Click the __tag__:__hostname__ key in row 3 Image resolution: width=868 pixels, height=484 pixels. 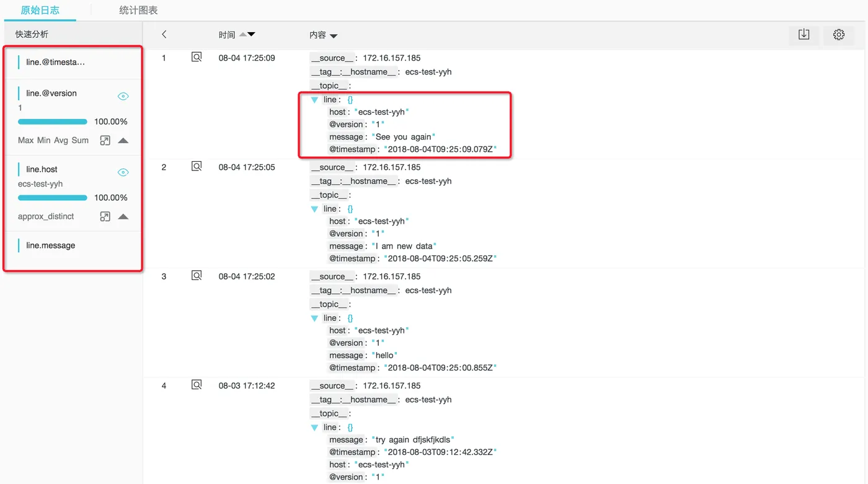(353, 290)
